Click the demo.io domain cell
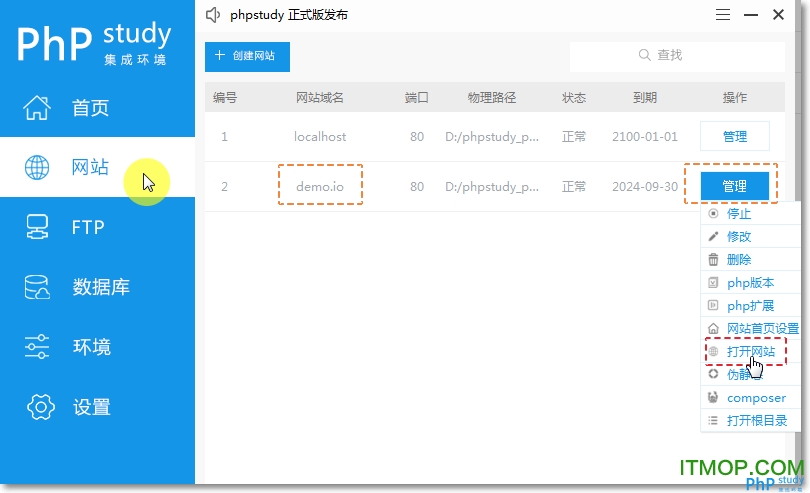This screenshot has height=493, width=810. tap(320, 187)
